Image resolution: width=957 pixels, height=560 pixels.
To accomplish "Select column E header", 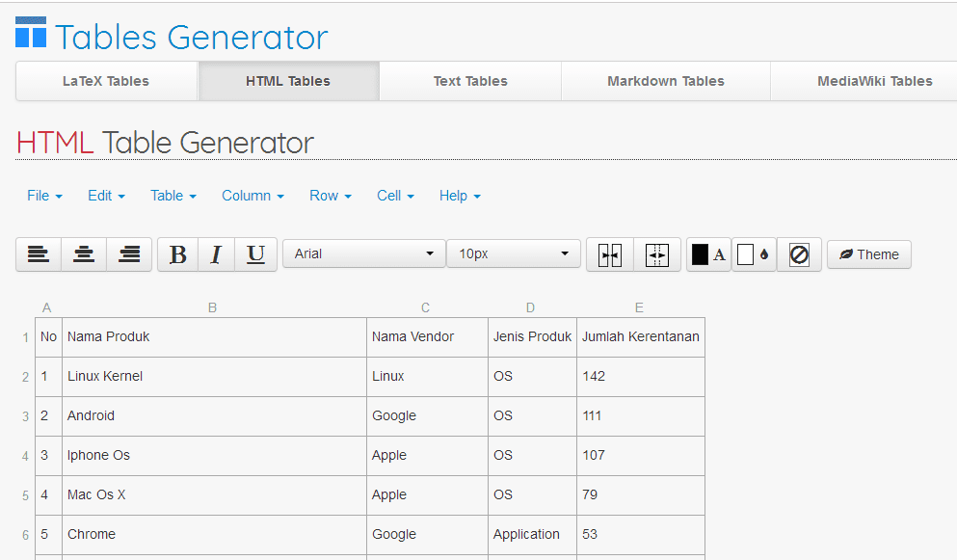I will click(x=639, y=307).
